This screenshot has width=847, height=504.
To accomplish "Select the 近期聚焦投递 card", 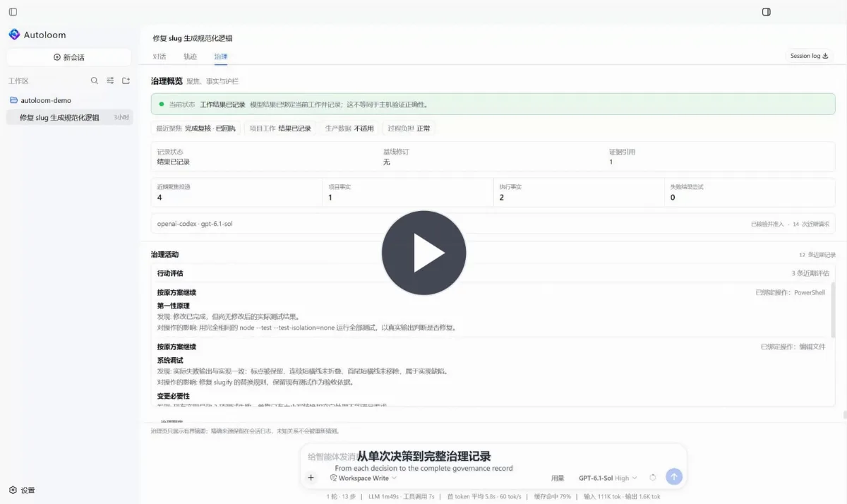I will click(x=236, y=192).
